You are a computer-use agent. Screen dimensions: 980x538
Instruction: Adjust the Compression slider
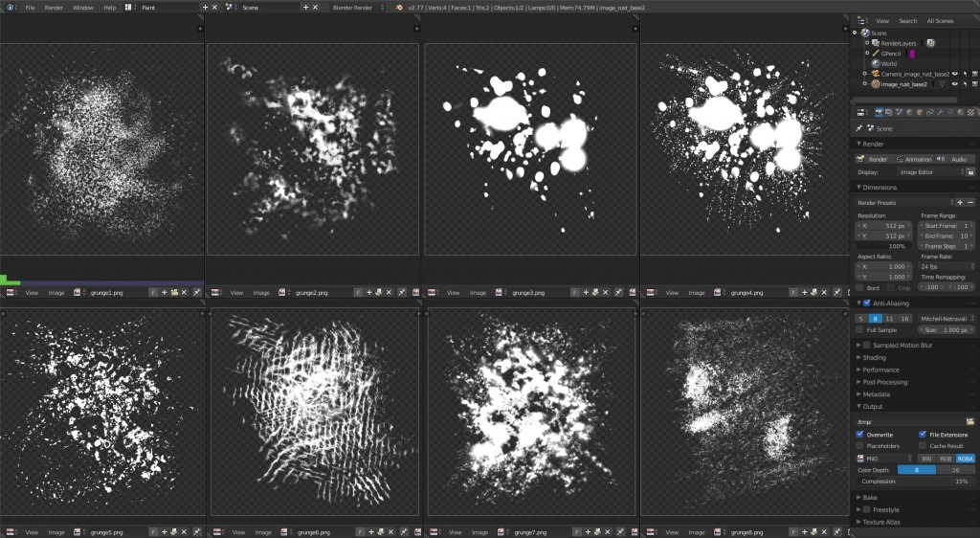point(915,482)
